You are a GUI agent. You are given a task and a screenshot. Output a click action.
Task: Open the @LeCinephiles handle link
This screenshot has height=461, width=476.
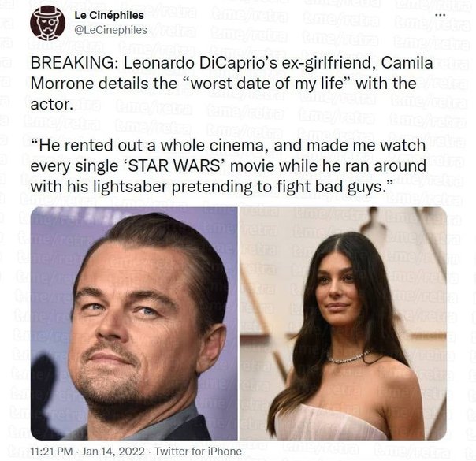(x=110, y=30)
